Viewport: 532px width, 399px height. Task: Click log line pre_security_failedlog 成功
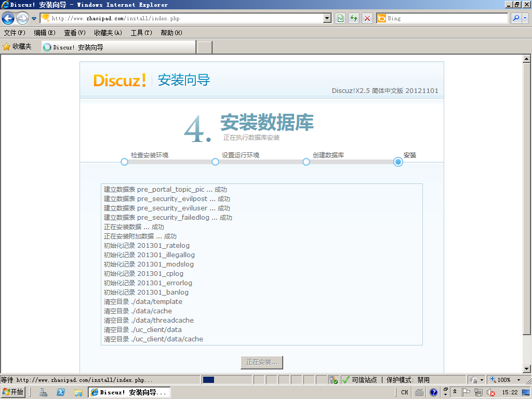168,218
